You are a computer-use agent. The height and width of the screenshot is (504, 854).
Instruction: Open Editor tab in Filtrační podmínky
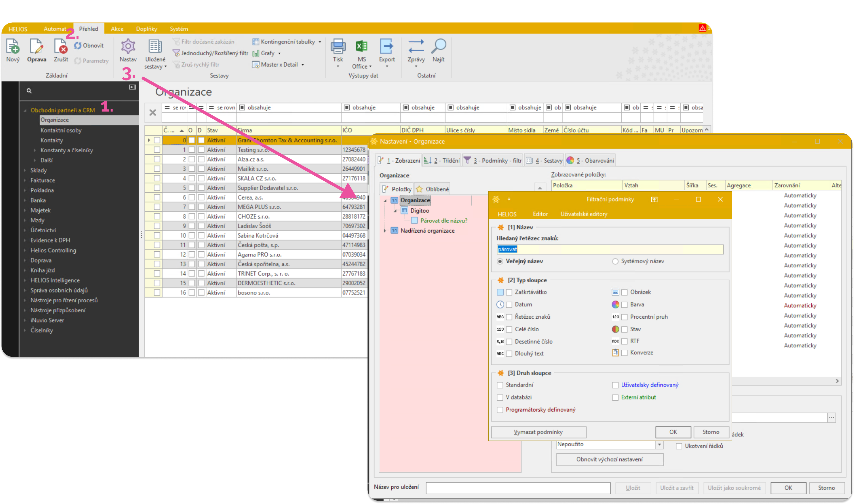tap(540, 214)
